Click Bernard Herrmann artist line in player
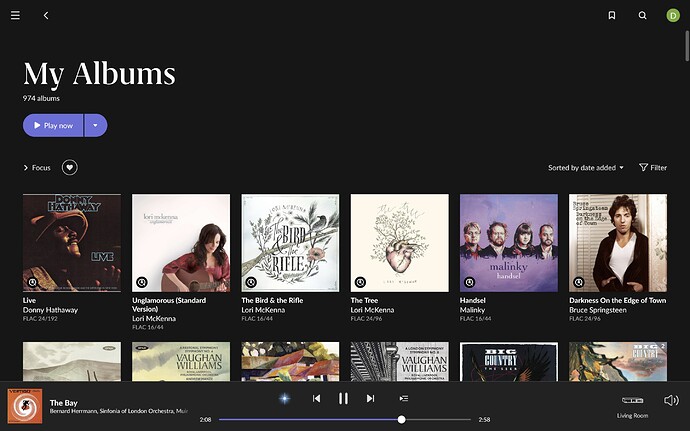This screenshot has width=690, height=431. point(119,411)
